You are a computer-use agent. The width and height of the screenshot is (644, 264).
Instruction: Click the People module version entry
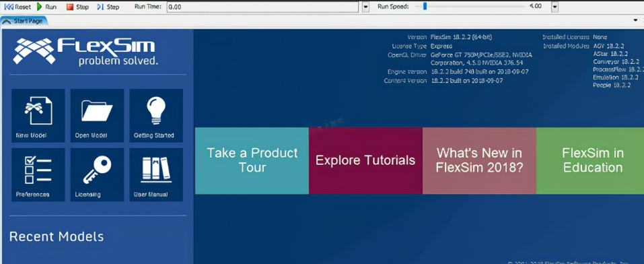(x=612, y=85)
